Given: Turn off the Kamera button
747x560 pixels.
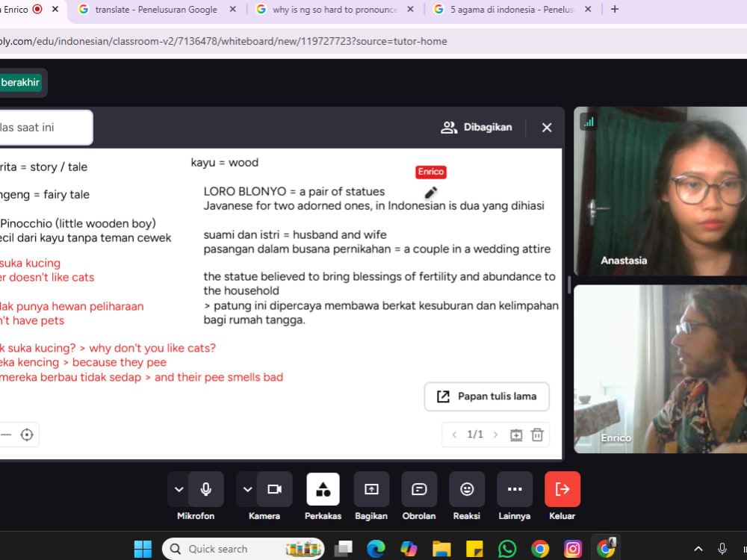Looking at the screenshot, I should coord(274,489).
